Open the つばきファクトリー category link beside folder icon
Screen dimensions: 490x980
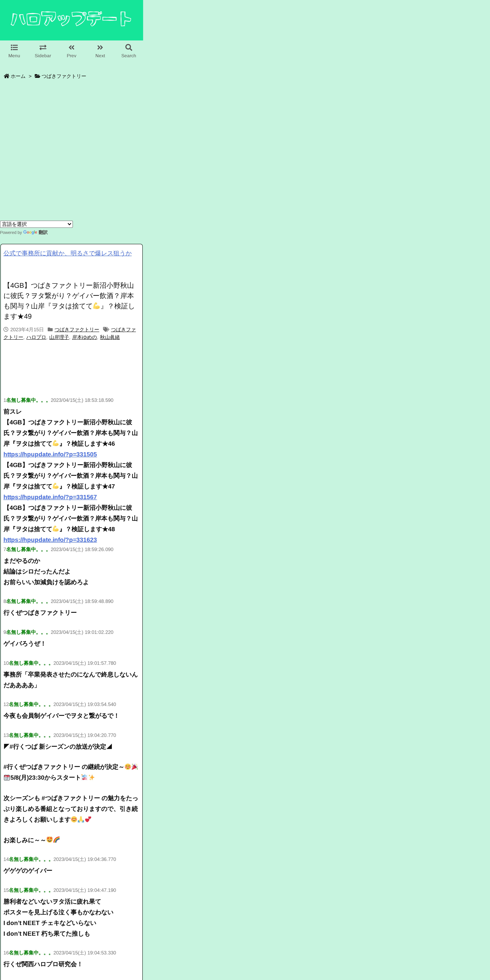point(77,330)
